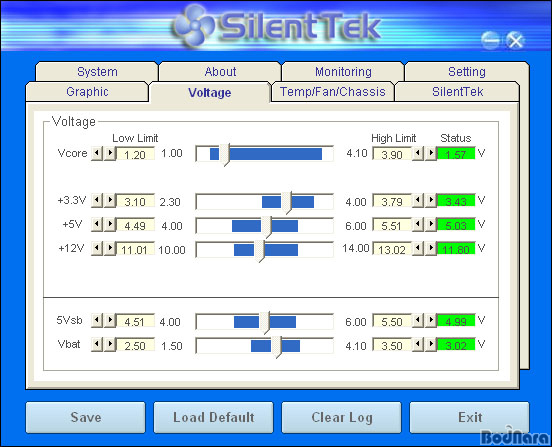Select the Graphic tab
This screenshot has width=552, height=447.
tap(87, 92)
